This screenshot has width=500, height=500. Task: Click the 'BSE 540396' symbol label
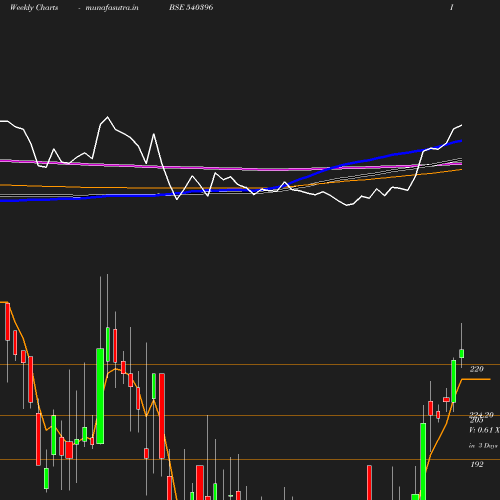(191, 7)
